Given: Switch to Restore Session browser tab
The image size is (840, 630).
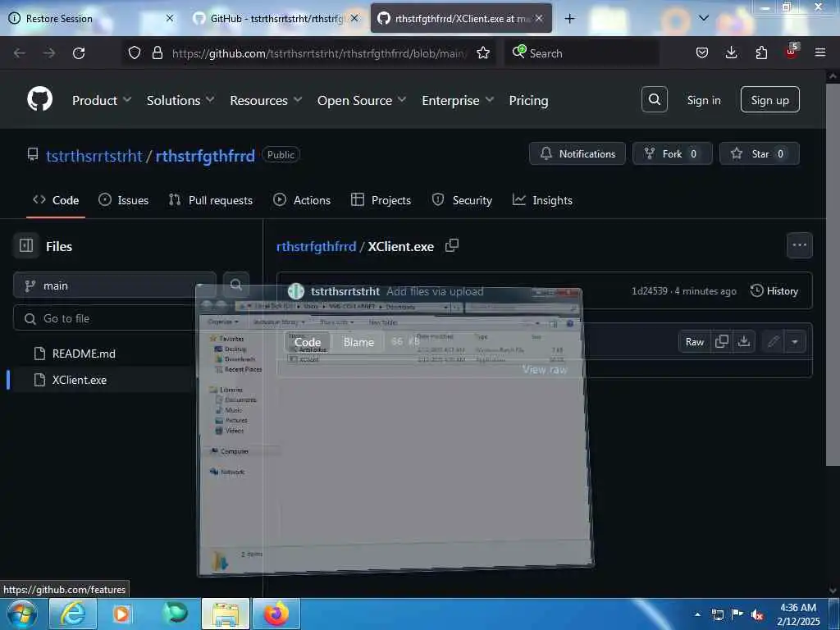Looking at the screenshot, I should pyautogui.click(x=92, y=18).
